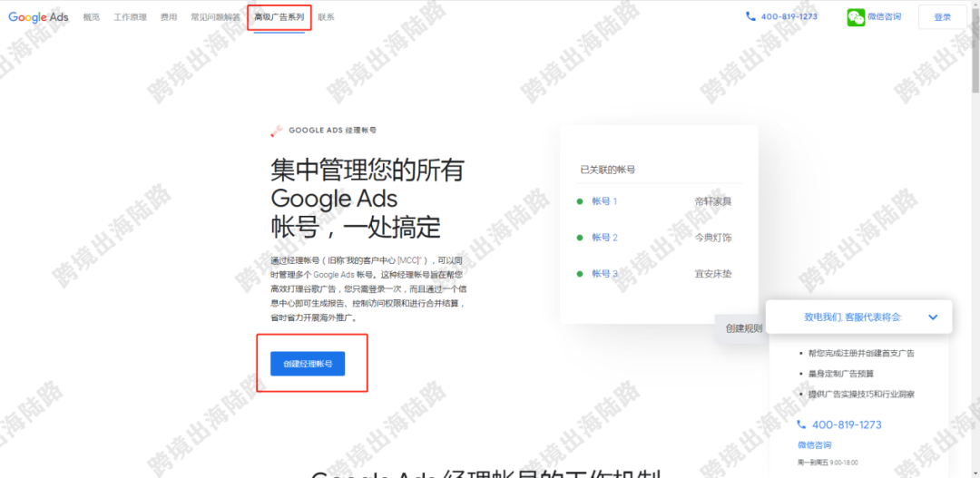The image size is (980, 478).
Task: Click the WeChat icon in header
Action: coord(856,17)
